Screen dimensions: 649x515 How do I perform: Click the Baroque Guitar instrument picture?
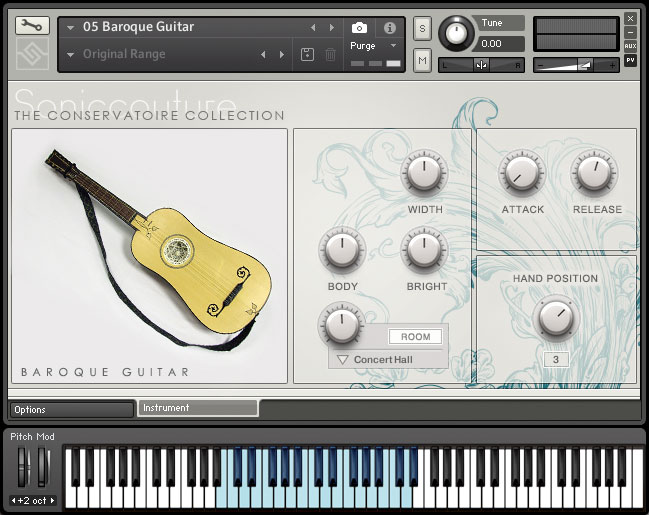coord(149,255)
